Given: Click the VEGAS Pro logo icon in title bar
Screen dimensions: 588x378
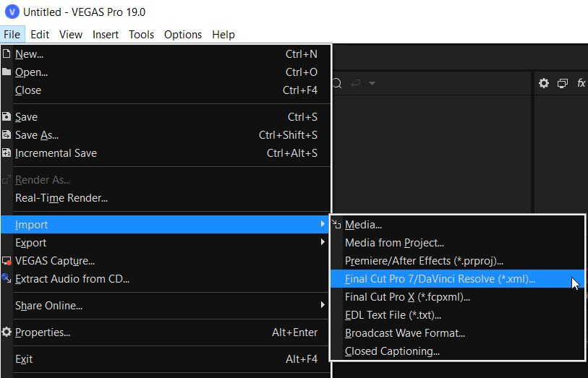Looking at the screenshot, I should 12,12.
